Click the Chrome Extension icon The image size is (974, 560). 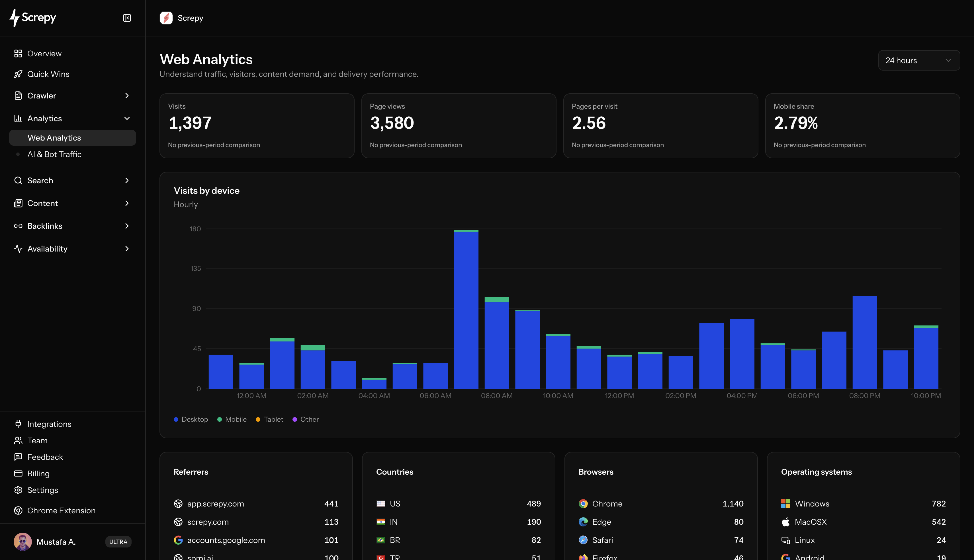pyautogui.click(x=18, y=510)
